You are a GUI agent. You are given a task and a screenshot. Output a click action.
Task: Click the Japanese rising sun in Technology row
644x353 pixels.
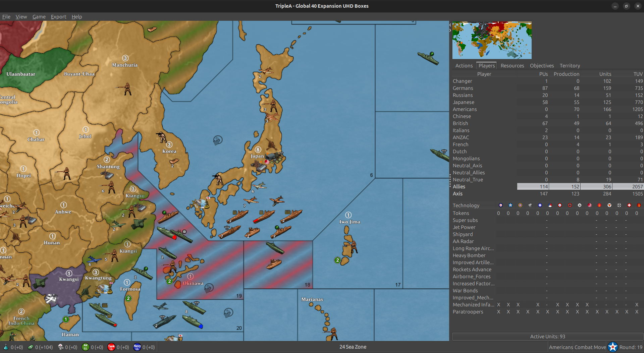(x=590, y=205)
